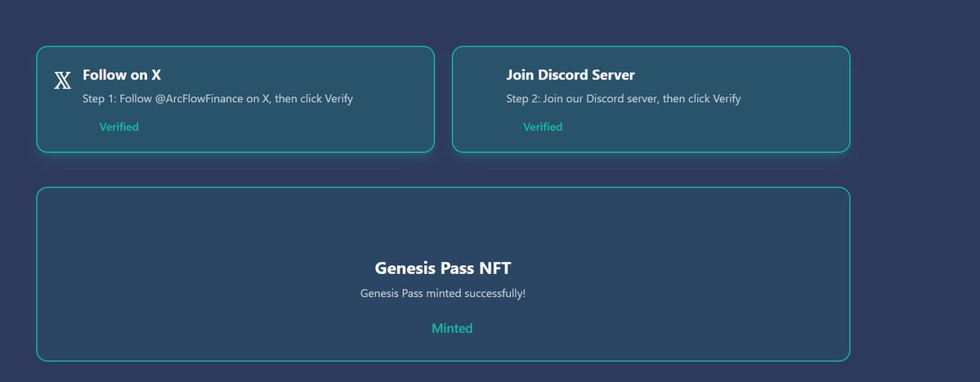This screenshot has width=980, height=382.
Task: Click the "Step 1: Follow @ArcFlowFinance" instruction text
Action: 217,99
